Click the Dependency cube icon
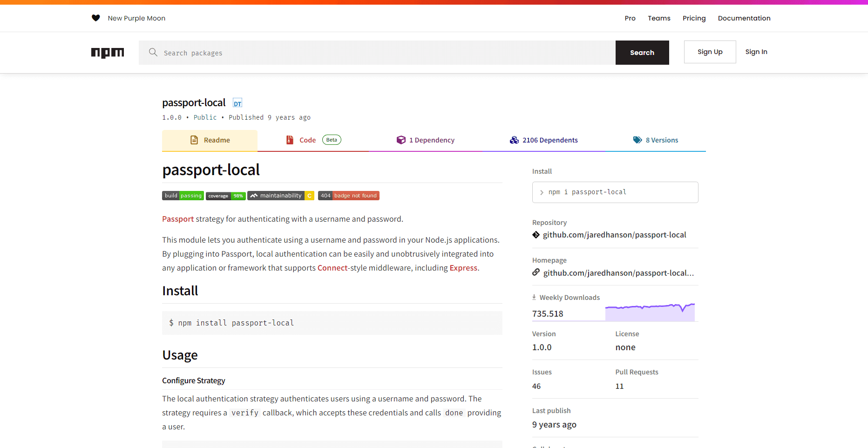The height and width of the screenshot is (448, 868). coord(401,140)
